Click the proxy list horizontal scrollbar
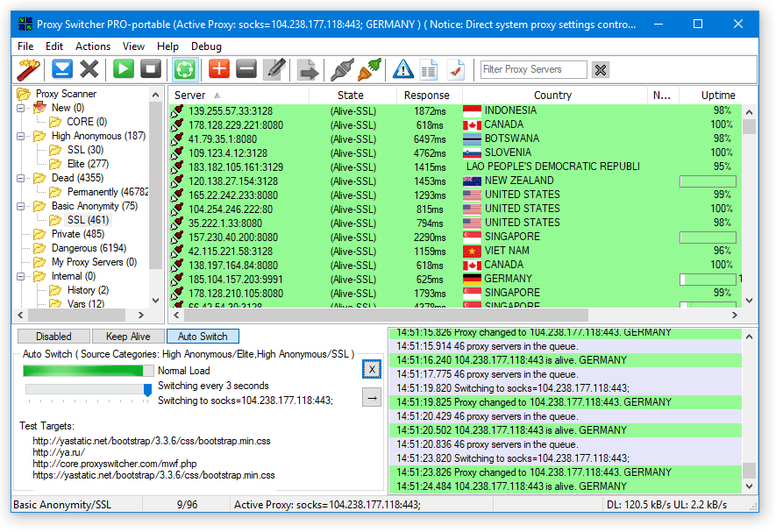Image resolution: width=776 pixels, height=532 pixels. click(386, 316)
